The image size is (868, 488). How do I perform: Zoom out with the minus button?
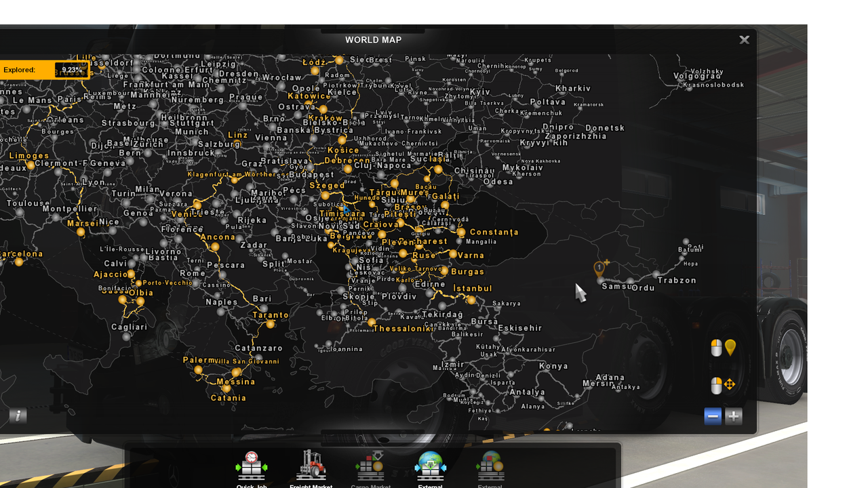[713, 416]
